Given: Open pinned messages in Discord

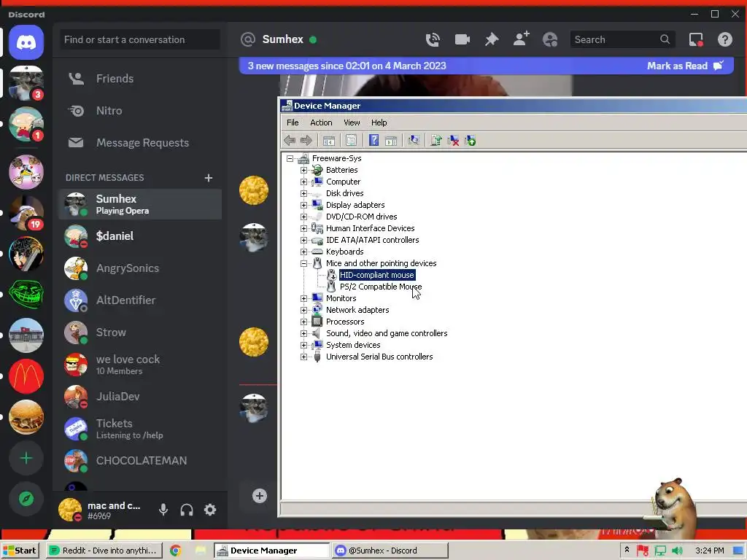Looking at the screenshot, I should click(491, 39).
